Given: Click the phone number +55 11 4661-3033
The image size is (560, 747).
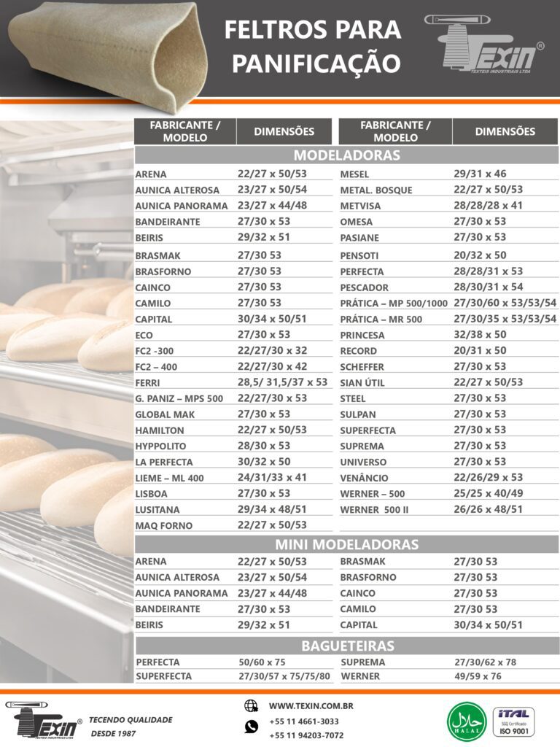Looking at the screenshot, I should (303, 721).
